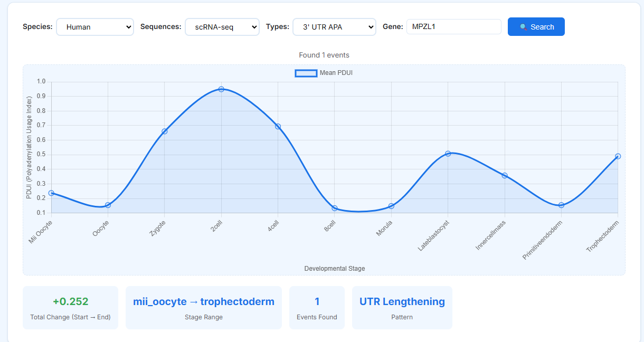This screenshot has width=644, height=342.
Task: Click the Lateblastocyst data point
Action: (448, 154)
